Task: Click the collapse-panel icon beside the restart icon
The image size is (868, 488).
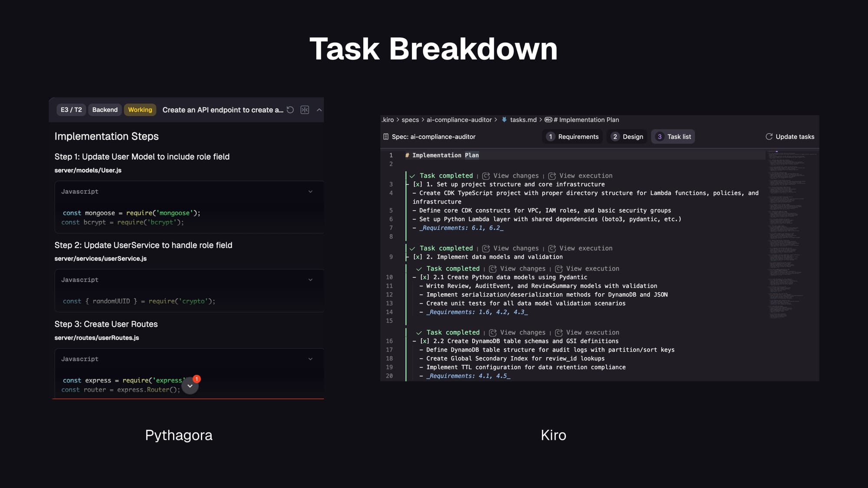Action: pyautogui.click(x=305, y=110)
